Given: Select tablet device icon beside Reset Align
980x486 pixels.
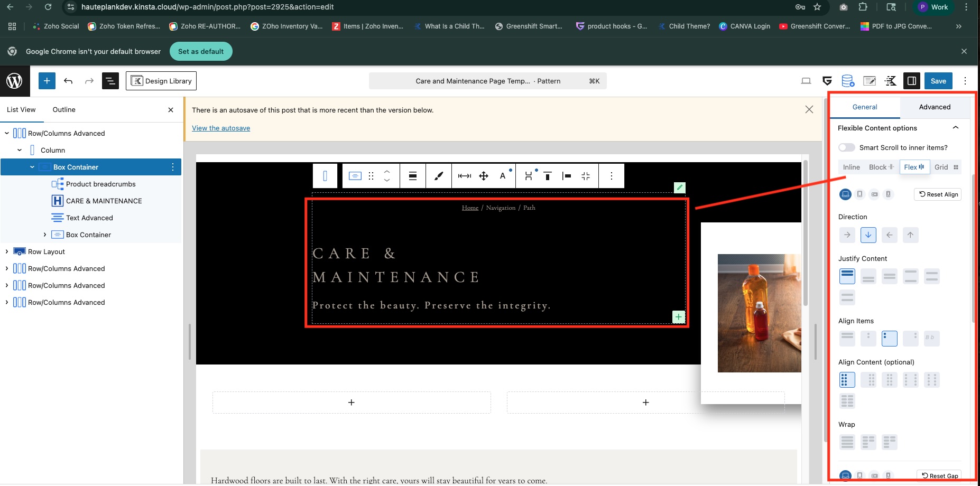Looking at the screenshot, I should (860, 194).
